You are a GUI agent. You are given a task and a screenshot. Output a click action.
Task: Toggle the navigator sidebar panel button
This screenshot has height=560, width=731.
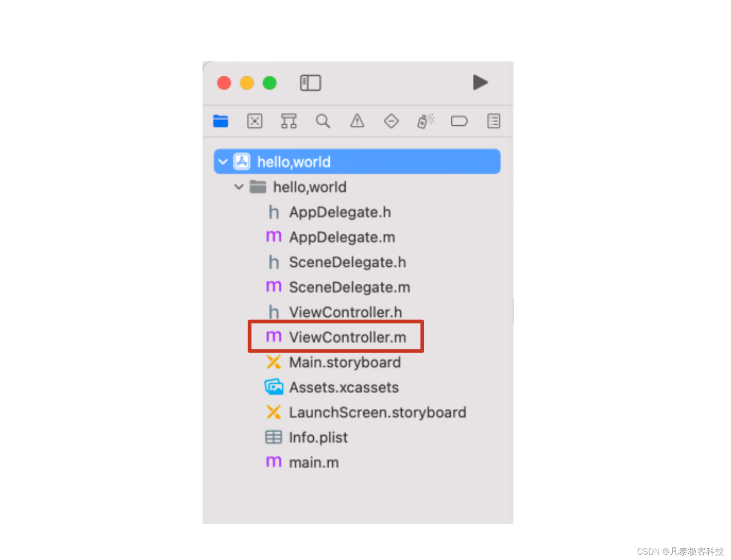311,83
